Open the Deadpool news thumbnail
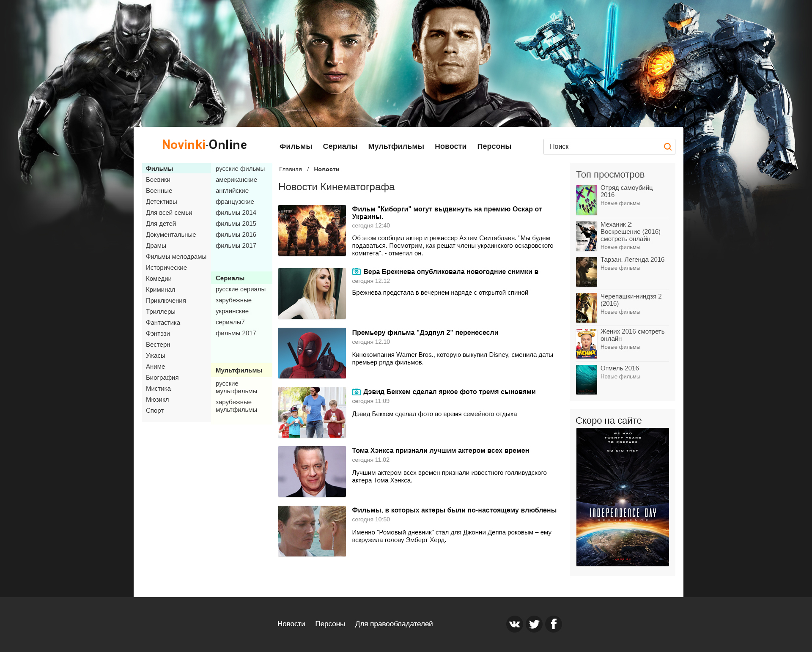The height and width of the screenshot is (652, 812). point(312,353)
